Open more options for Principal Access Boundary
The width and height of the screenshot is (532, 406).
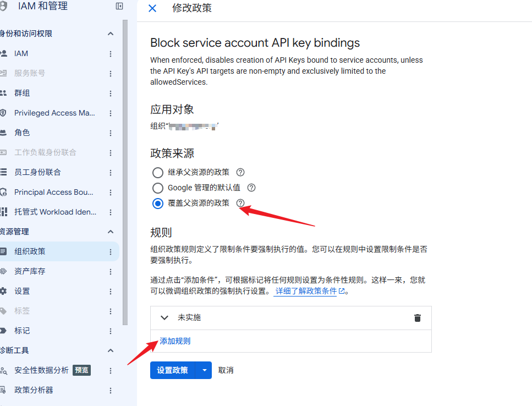[111, 193]
